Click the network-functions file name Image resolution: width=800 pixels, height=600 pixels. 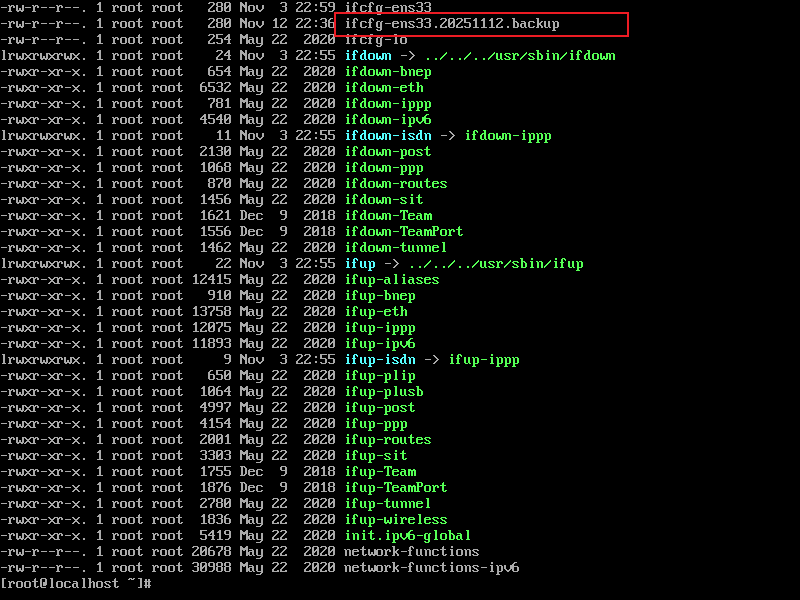point(412,552)
